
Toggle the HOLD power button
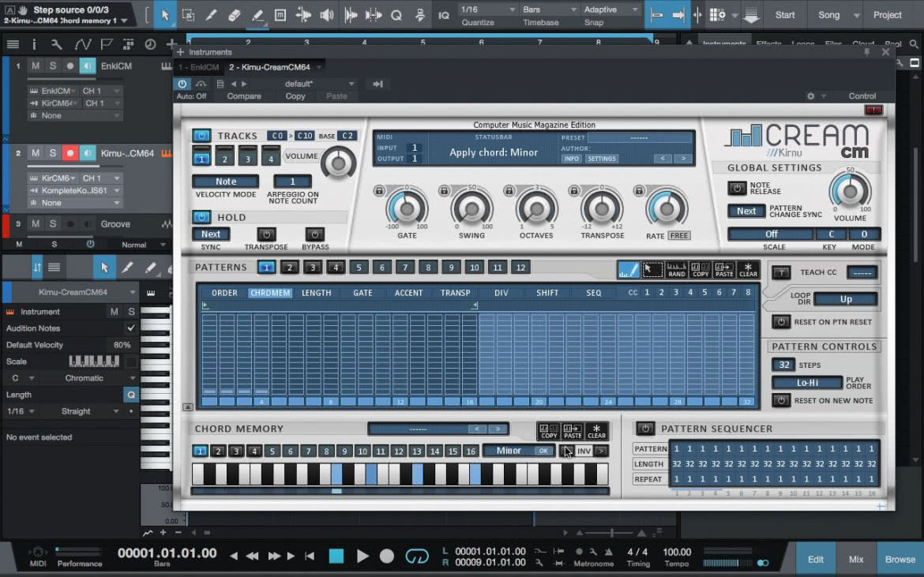click(x=201, y=217)
